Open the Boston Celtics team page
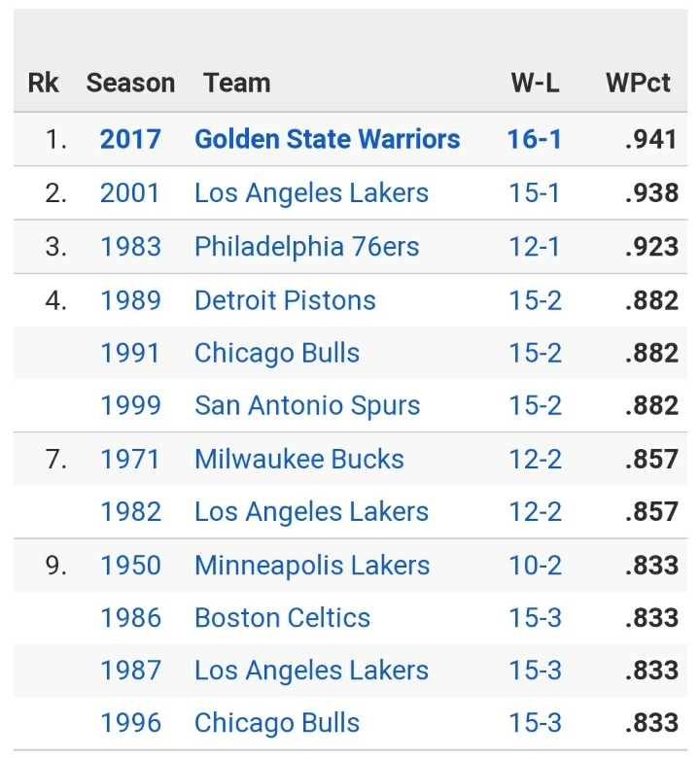The width and height of the screenshot is (700, 758). 282,617
